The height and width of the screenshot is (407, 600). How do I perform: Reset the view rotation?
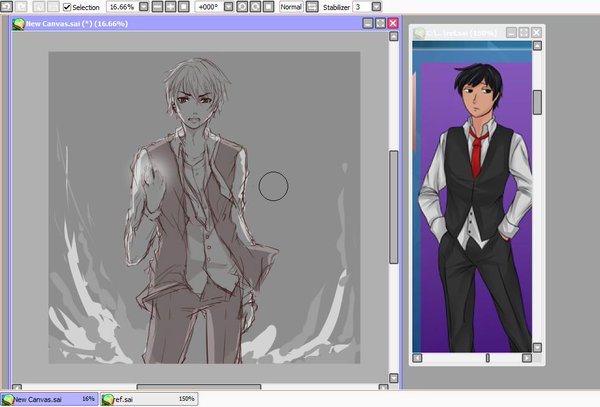[269, 7]
